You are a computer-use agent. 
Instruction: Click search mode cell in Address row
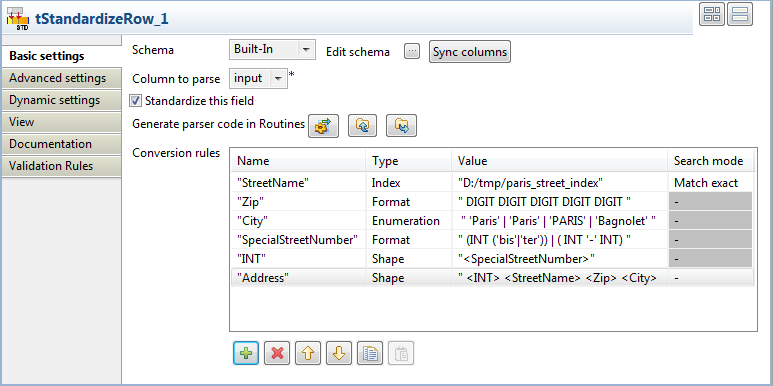pos(711,278)
